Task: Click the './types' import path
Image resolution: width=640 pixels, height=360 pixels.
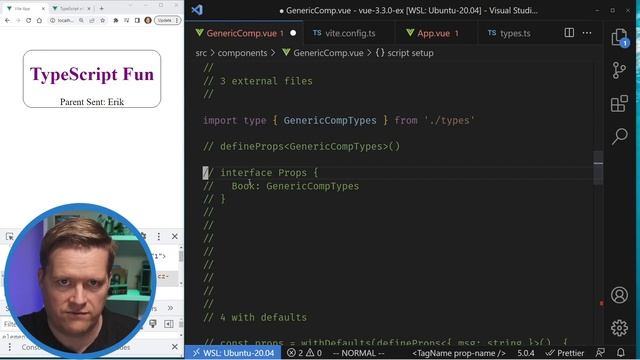Action: pos(449,120)
